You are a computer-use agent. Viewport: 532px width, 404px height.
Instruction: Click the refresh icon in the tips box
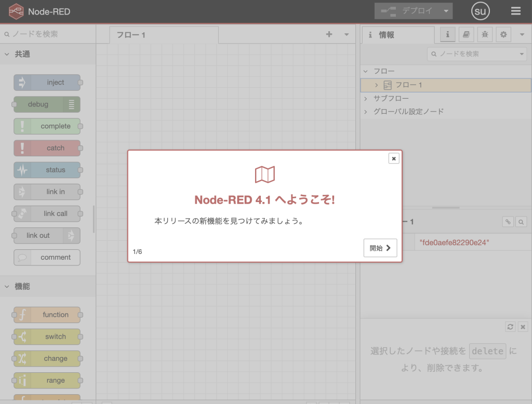(511, 327)
